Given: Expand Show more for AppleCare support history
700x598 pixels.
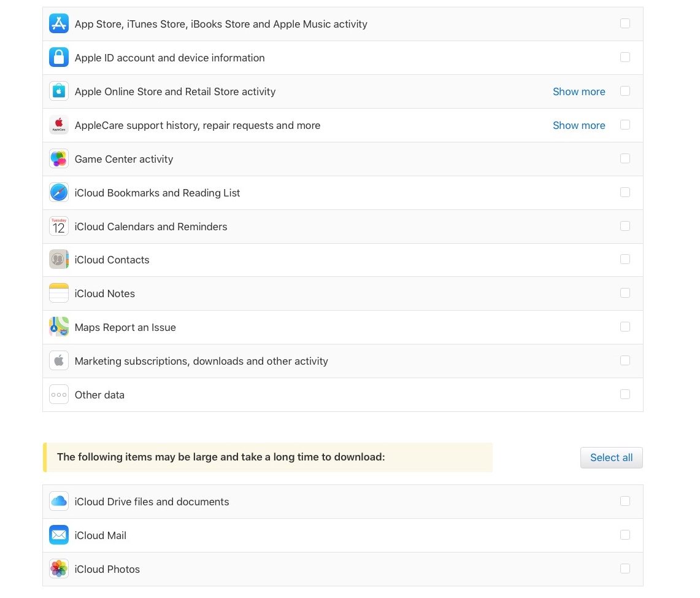Looking at the screenshot, I should [x=579, y=125].
